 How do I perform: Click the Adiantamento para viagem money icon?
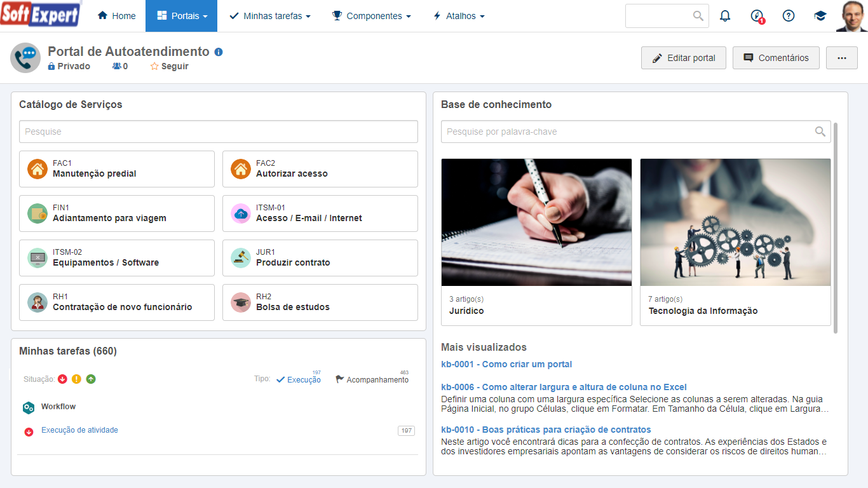point(37,213)
